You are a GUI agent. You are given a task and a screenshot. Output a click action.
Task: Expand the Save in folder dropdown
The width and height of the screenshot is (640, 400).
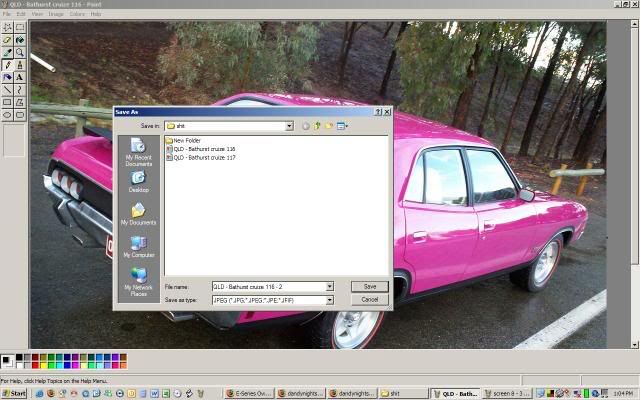(x=289, y=126)
